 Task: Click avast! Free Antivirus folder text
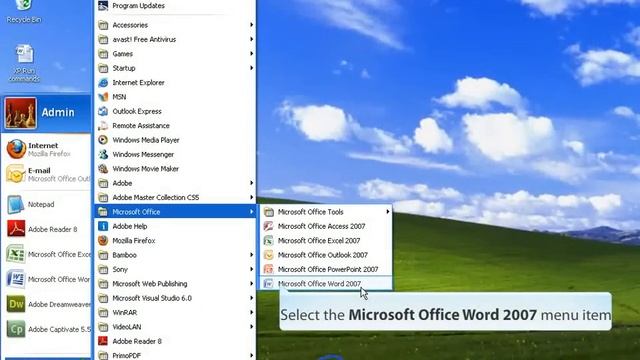144,39
